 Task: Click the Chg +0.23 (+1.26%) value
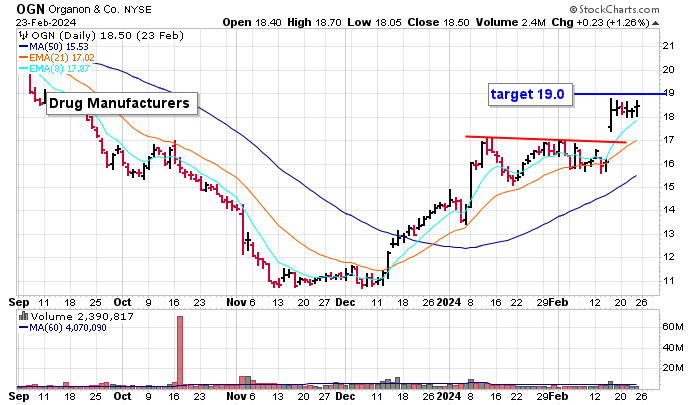600,22
